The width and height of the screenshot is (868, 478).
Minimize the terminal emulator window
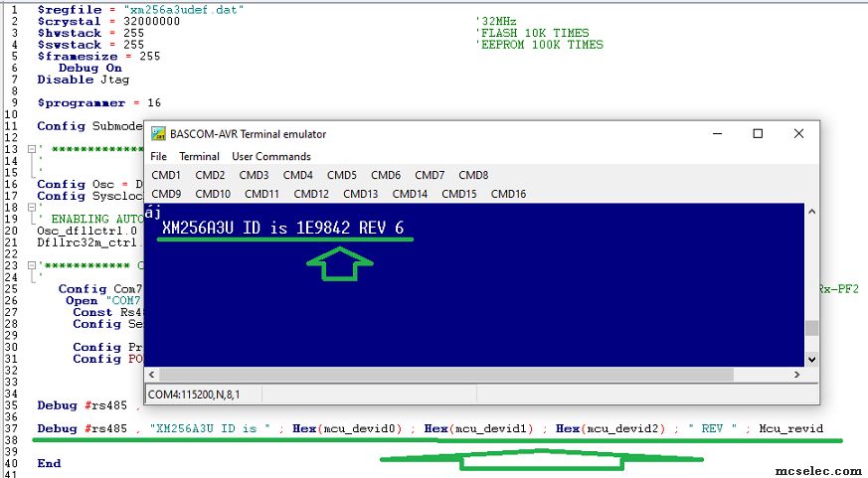(718, 134)
